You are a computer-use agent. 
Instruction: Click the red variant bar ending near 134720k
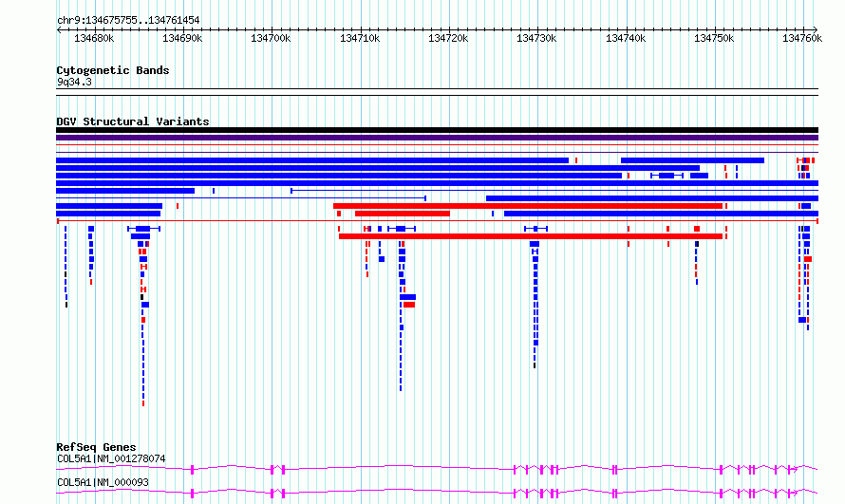coord(403,214)
